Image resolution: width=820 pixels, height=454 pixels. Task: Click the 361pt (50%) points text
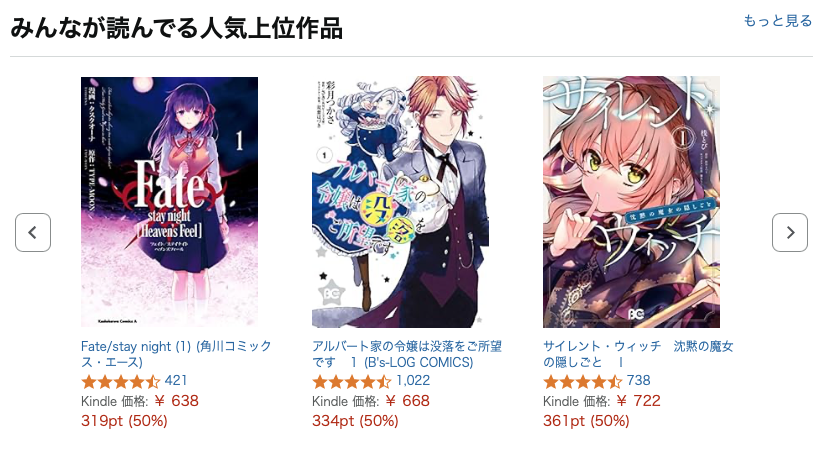pos(586,421)
